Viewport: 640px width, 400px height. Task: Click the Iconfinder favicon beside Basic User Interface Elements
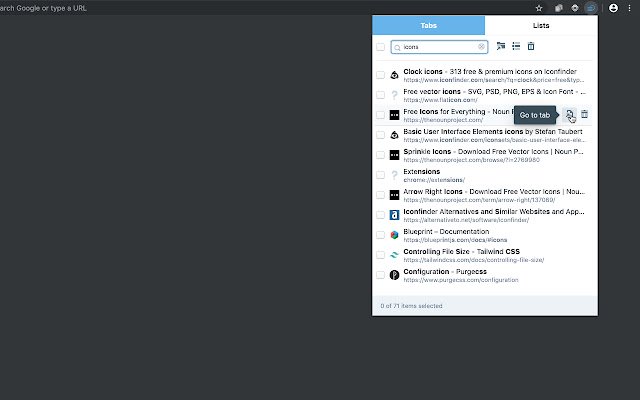[394, 135]
